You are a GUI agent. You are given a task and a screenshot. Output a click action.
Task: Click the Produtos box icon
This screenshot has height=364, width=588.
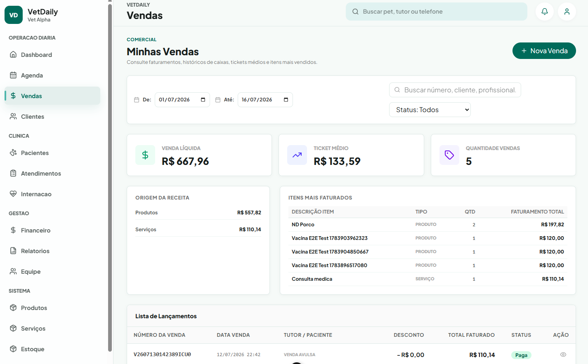click(x=13, y=308)
